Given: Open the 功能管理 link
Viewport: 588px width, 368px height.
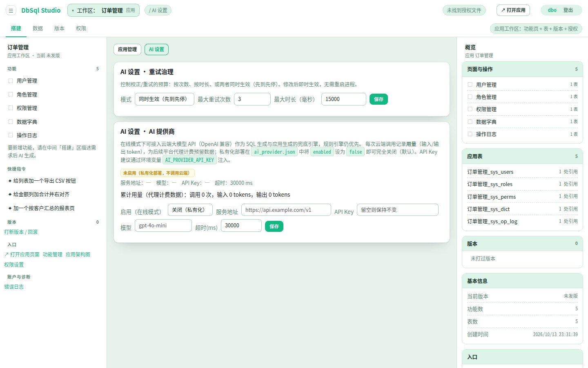Looking at the screenshot, I should click(x=53, y=254).
